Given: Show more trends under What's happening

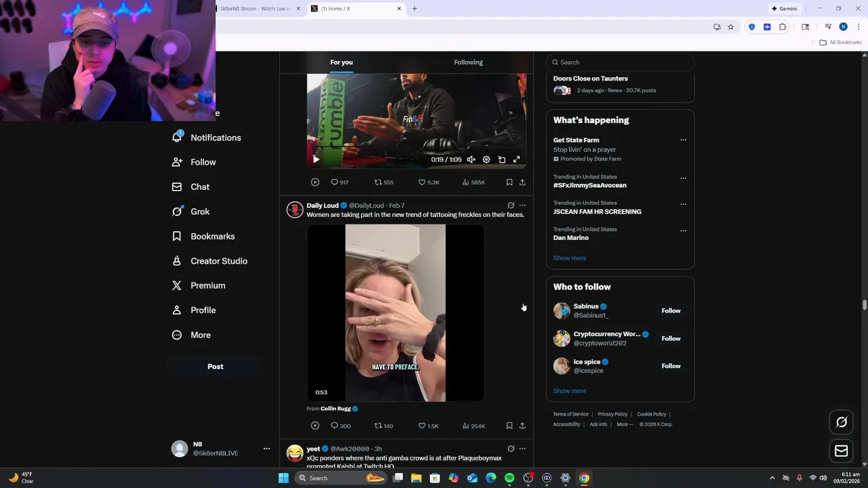Looking at the screenshot, I should click(570, 258).
